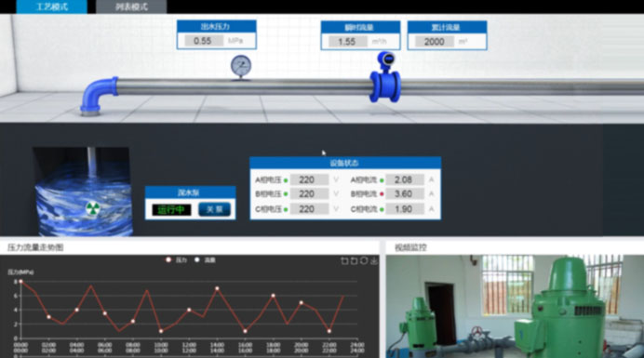Switch to the 工艺模式 tab

pos(52,7)
